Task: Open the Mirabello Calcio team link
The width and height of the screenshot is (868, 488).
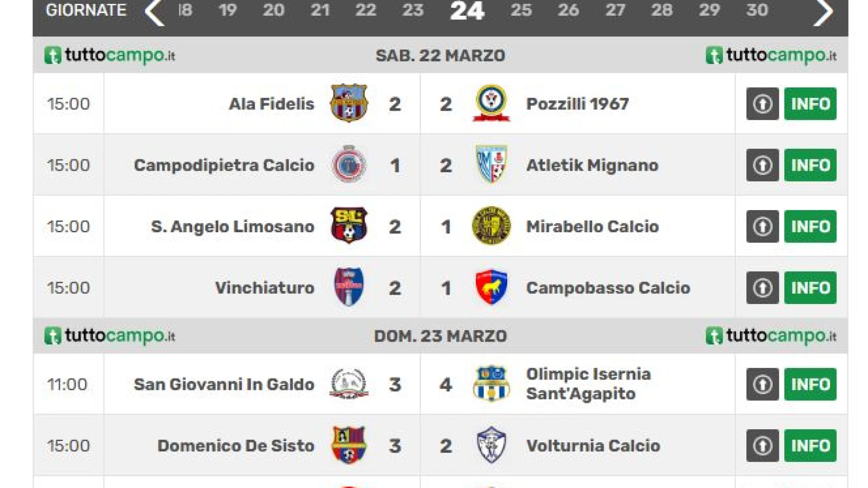Action: [592, 226]
